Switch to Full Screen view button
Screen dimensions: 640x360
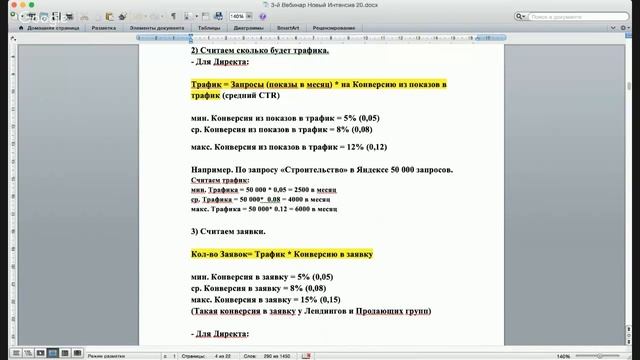(x=77, y=353)
